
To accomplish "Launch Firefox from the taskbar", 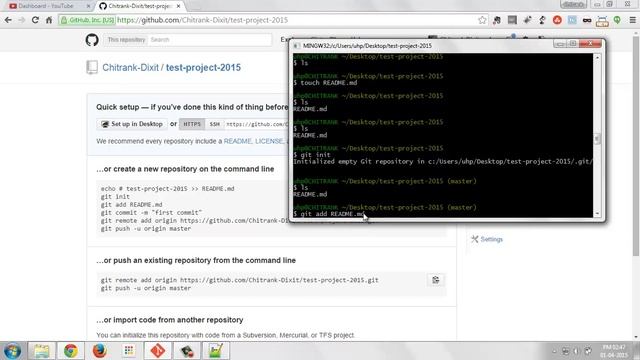I will pos(100,351).
